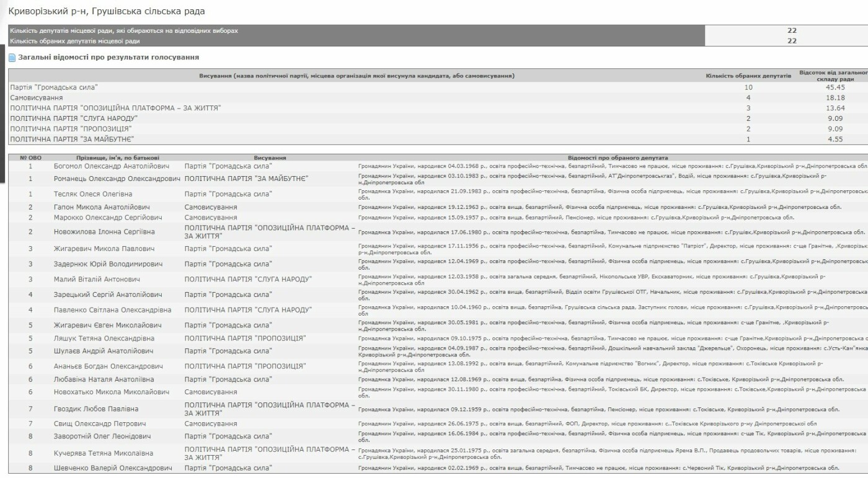
Task: Click deputy name 'Гвоздик Любов Павлівна'
Action: (96, 409)
